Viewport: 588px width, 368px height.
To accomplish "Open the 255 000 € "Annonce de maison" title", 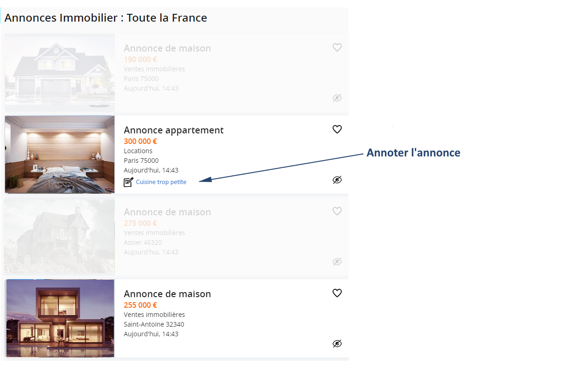I will click(167, 294).
